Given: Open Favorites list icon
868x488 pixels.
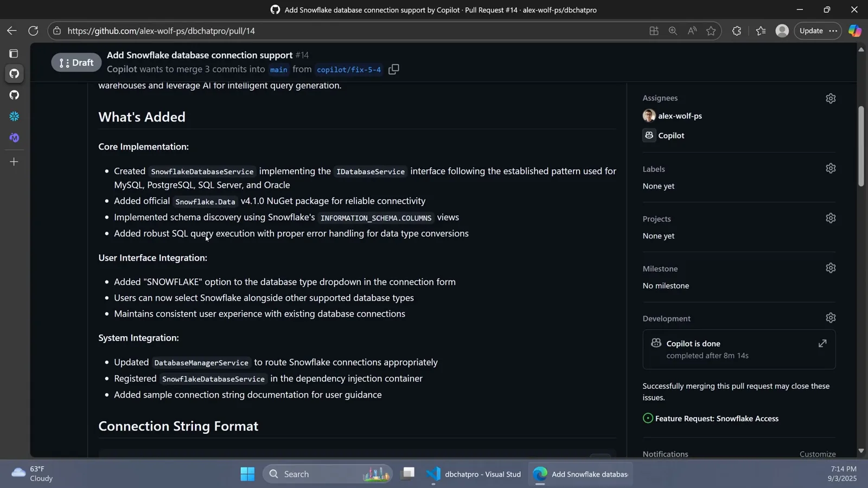Looking at the screenshot, I should pos(761,31).
